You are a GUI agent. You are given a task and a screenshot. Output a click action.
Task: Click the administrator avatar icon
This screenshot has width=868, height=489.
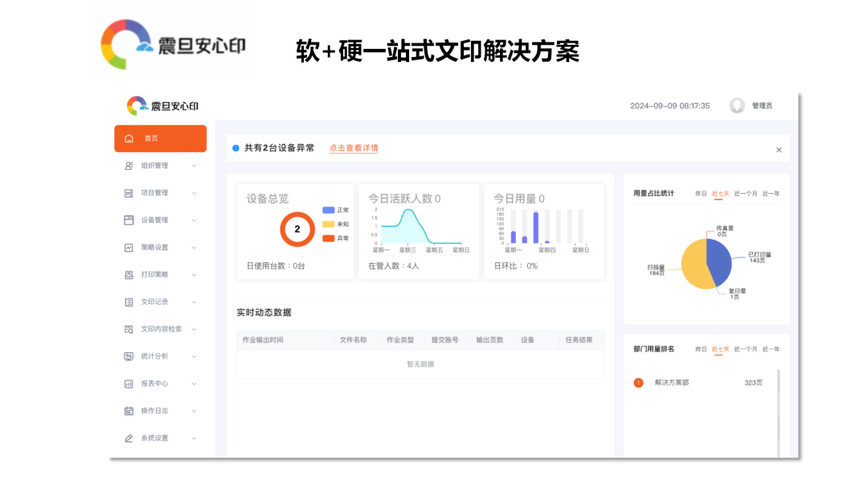737,105
